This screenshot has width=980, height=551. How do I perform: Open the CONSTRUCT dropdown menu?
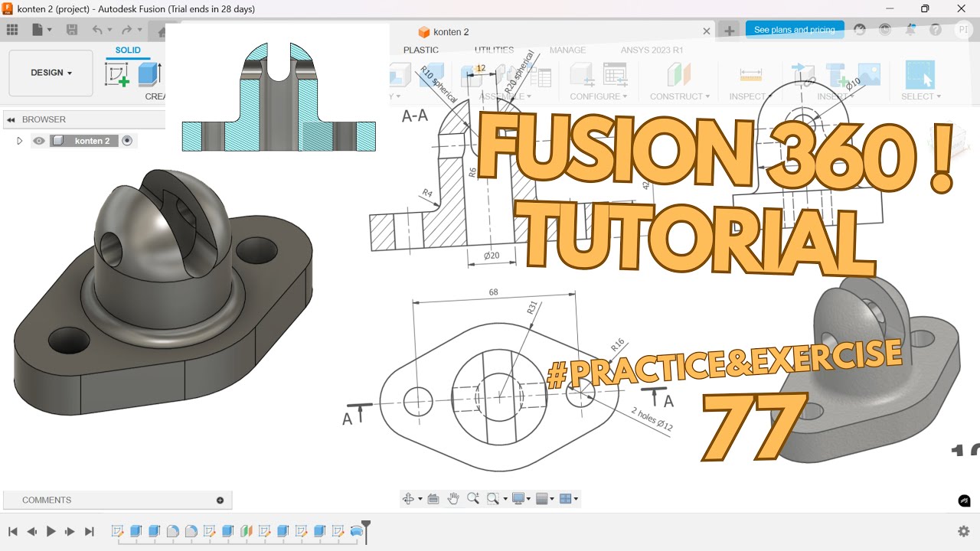pyautogui.click(x=680, y=96)
